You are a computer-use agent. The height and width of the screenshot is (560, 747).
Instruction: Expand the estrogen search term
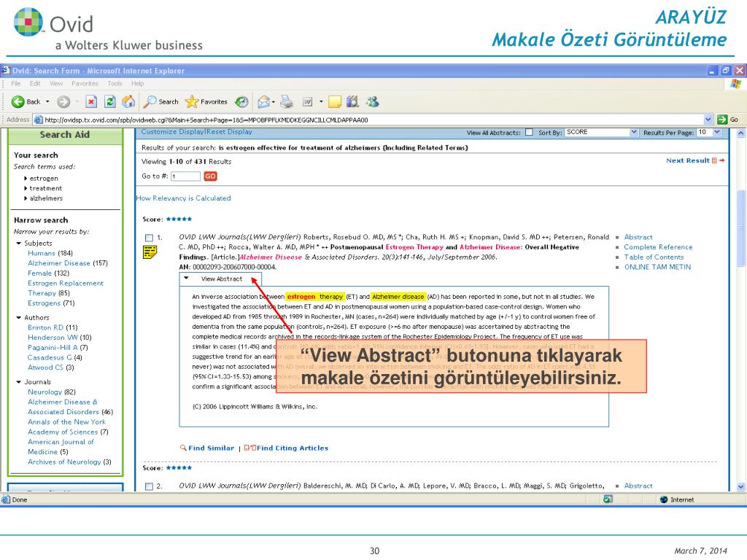click(26, 179)
